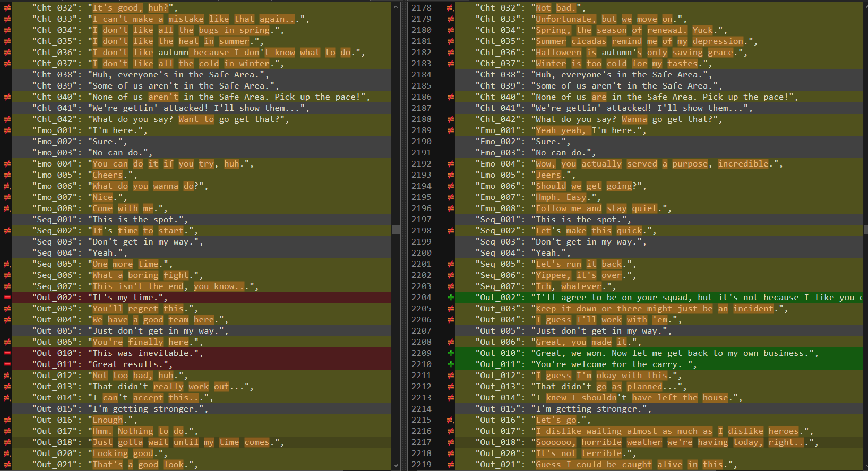This screenshot has width=868, height=471.
Task: Click the change marker beside left Out_017
Action: pos(7,431)
